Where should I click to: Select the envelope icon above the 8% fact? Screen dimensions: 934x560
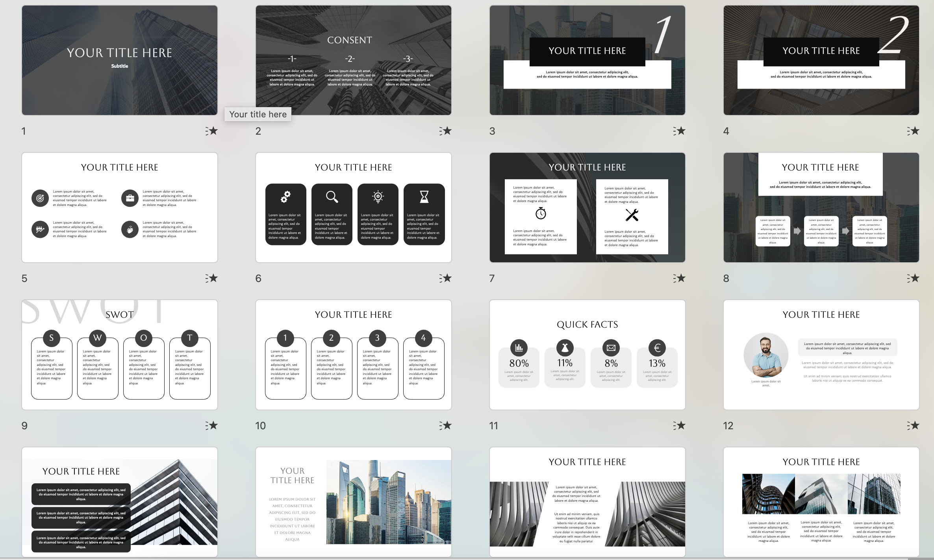(x=611, y=348)
